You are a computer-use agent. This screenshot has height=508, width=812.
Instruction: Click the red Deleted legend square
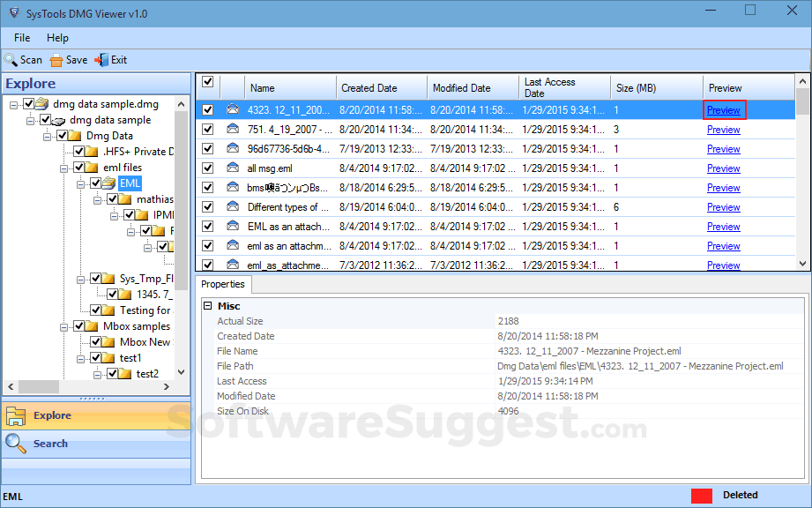pos(702,496)
